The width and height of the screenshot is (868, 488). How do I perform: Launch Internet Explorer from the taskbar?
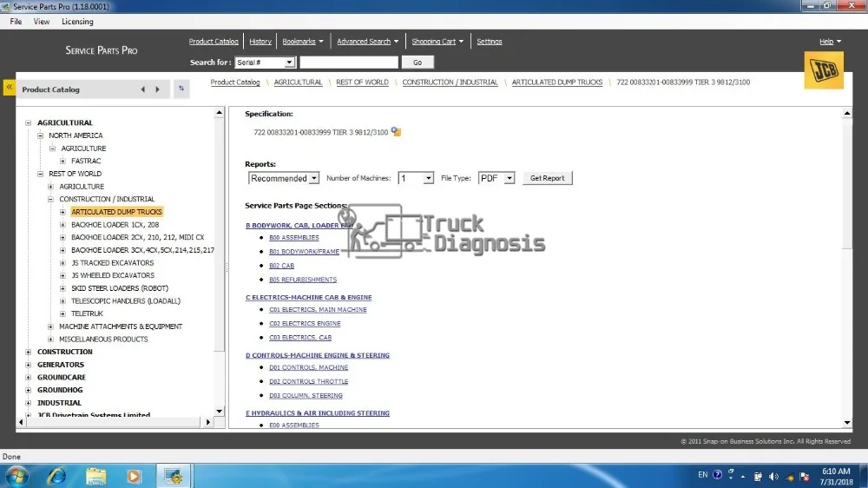click(57, 476)
